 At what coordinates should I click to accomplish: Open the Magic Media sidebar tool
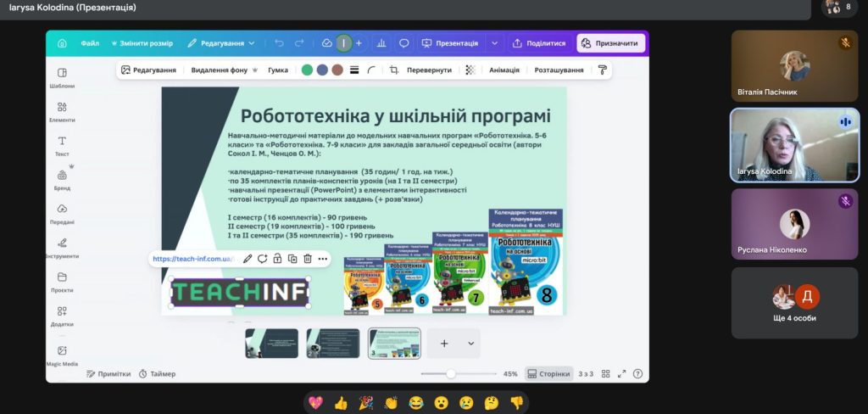point(62,355)
